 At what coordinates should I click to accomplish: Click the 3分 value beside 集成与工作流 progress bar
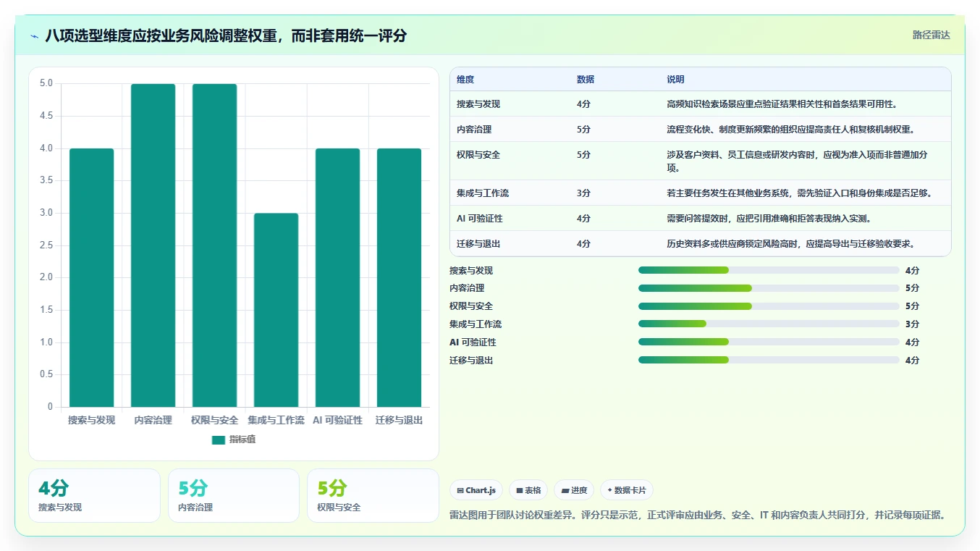tap(912, 324)
